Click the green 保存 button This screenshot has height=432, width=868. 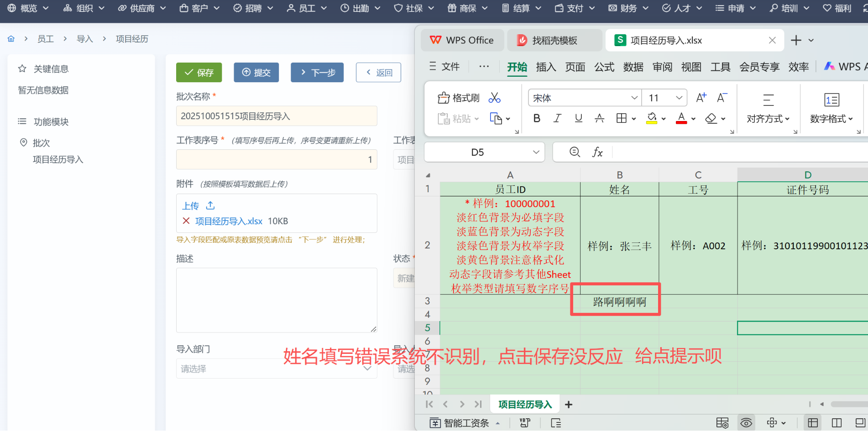[x=199, y=73]
